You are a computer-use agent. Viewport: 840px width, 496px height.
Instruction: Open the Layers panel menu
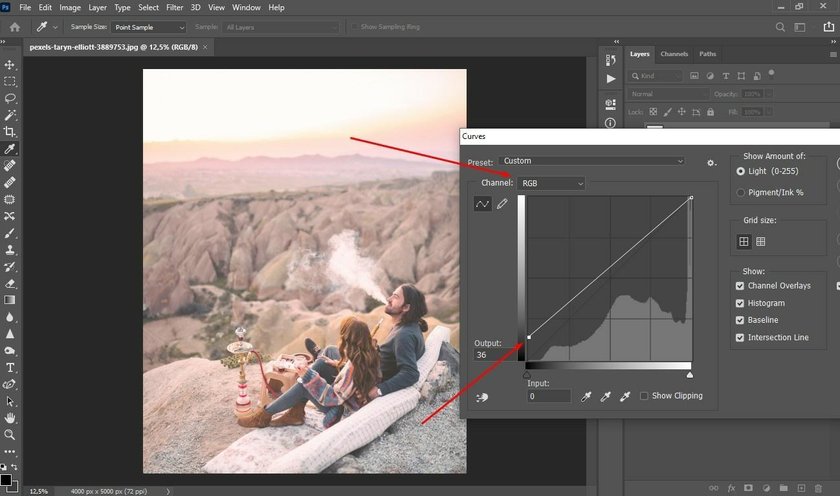click(x=833, y=54)
